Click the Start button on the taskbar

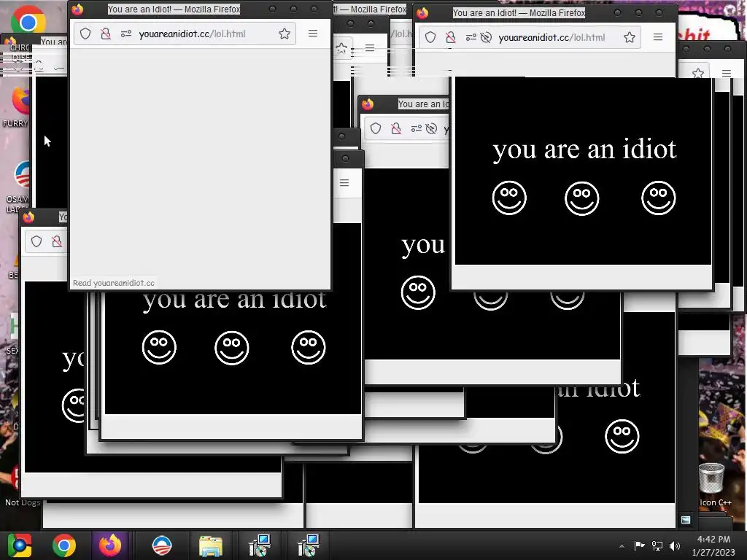coord(20,545)
